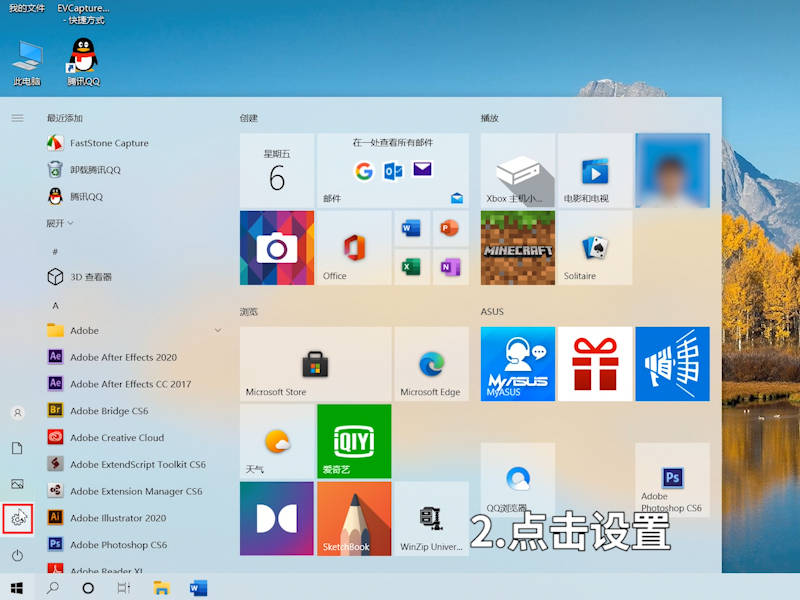Launch the Microsoft Edge tile
The height and width of the screenshot is (600, 800).
coord(432,364)
